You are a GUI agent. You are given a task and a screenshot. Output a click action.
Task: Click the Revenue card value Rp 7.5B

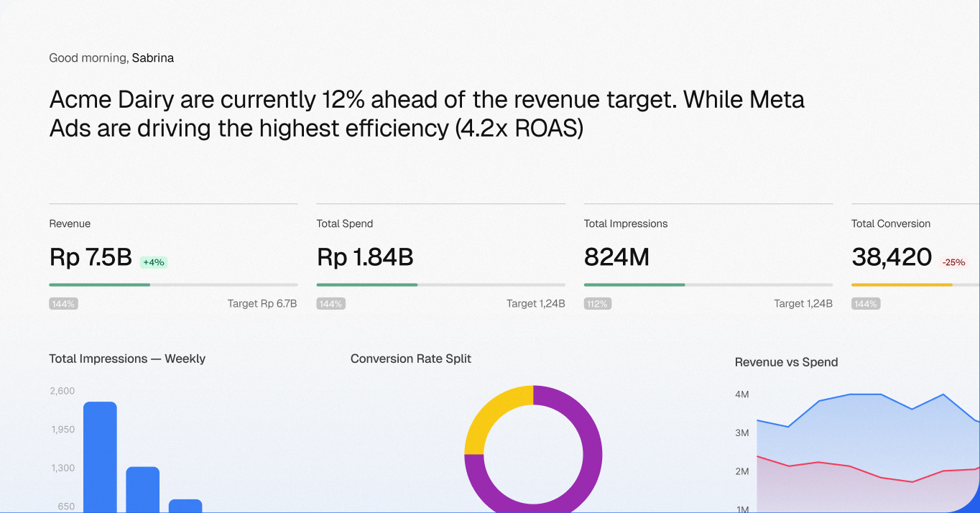pos(91,257)
